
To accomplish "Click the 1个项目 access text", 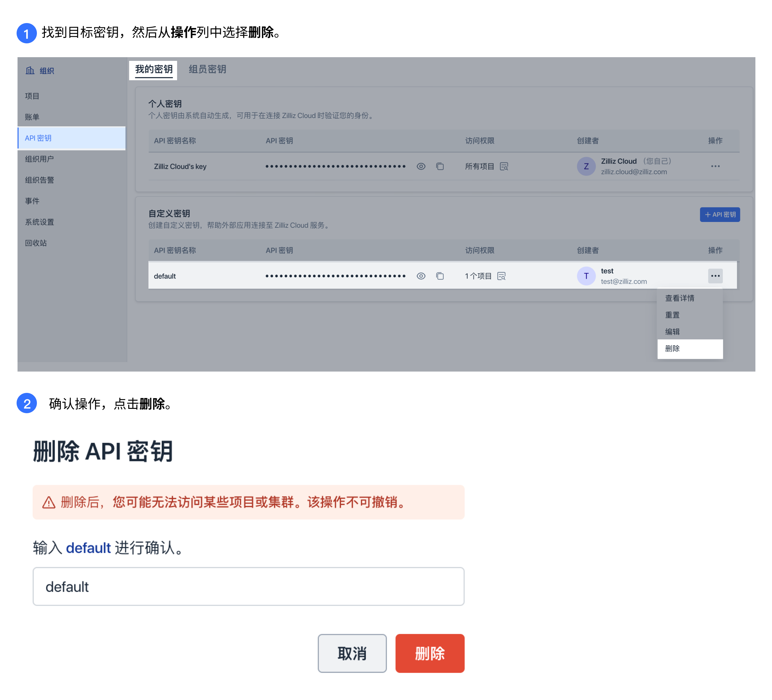I will [478, 276].
